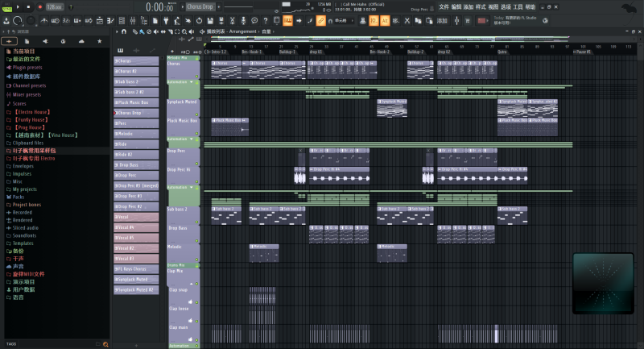Image resolution: width=644 pixels, height=349 pixels.
Task: Select the Sub bass 2 pattern in picker
Action: pos(136,81)
